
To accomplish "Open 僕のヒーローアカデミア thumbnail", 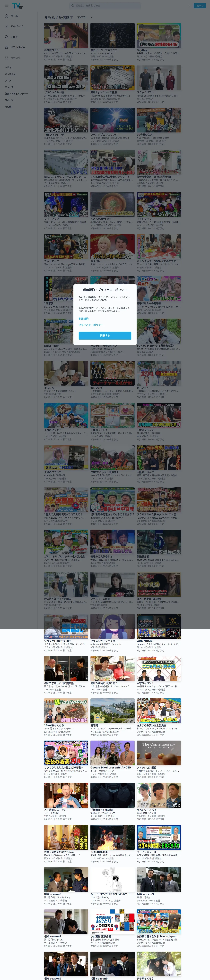I will [x=112, y=35].
